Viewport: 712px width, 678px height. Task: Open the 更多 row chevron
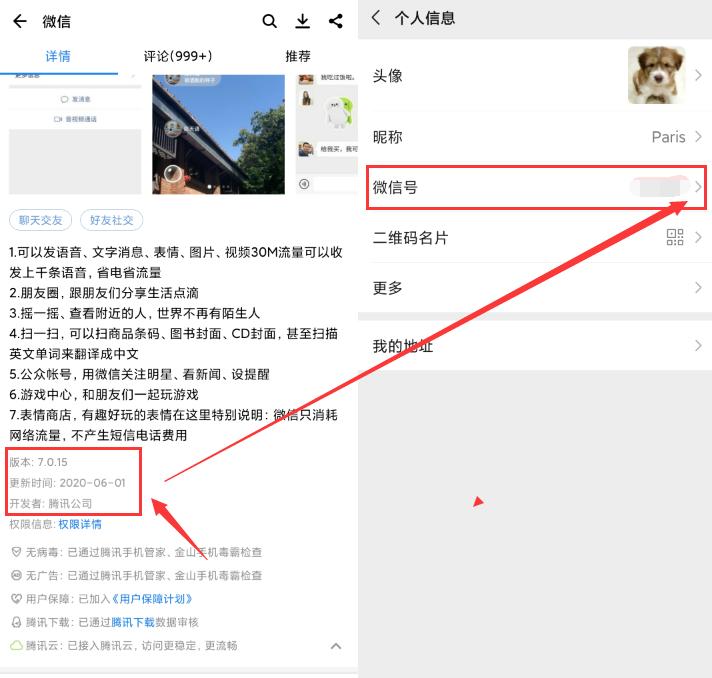pos(698,287)
